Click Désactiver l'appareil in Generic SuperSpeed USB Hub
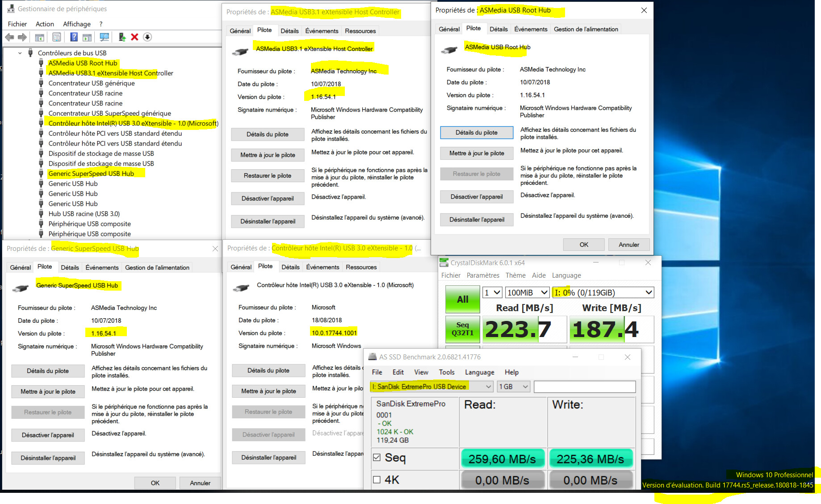The height and width of the screenshot is (504, 821). click(x=48, y=435)
